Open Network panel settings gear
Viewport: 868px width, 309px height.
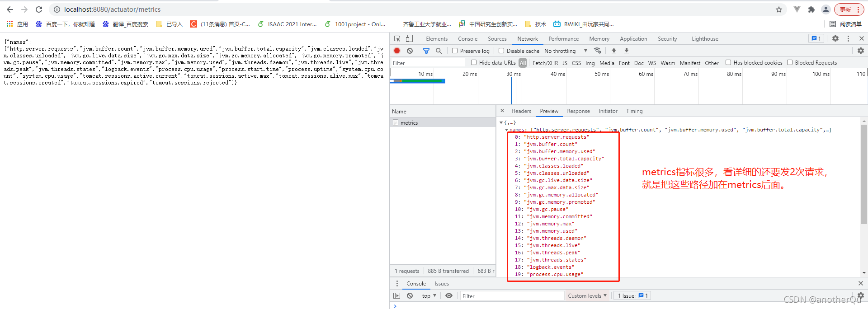pos(861,51)
